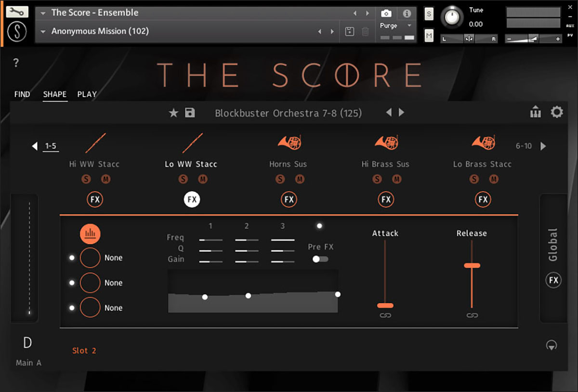Select the Lo WW Stacc flute icon
Viewport: 578px width, 392px height.
click(192, 143)
